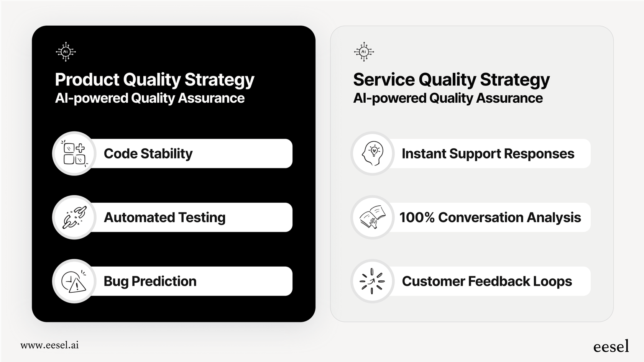Select the Bug Prediction pill label
This screenshot has width=644, height=362.
pyautogui.click(x=150, y=281)
